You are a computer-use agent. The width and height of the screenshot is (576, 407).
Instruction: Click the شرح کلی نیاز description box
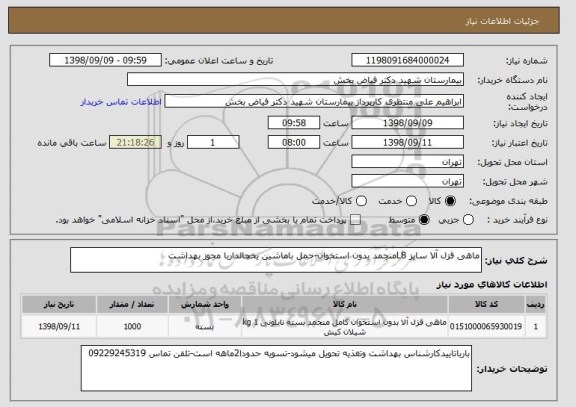(276, 260)
